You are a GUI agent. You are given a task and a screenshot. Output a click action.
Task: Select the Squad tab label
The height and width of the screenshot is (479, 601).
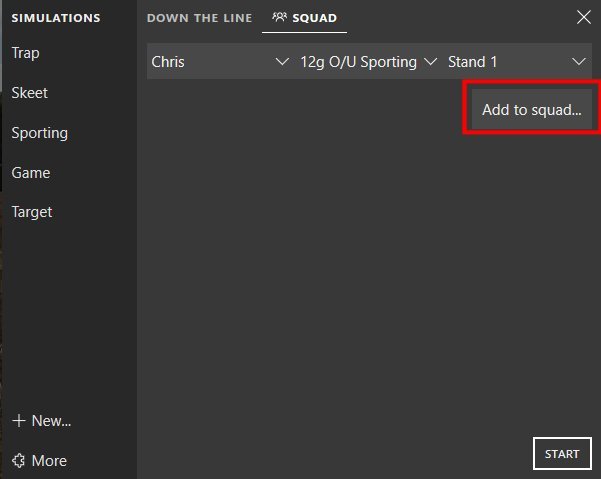314,18
